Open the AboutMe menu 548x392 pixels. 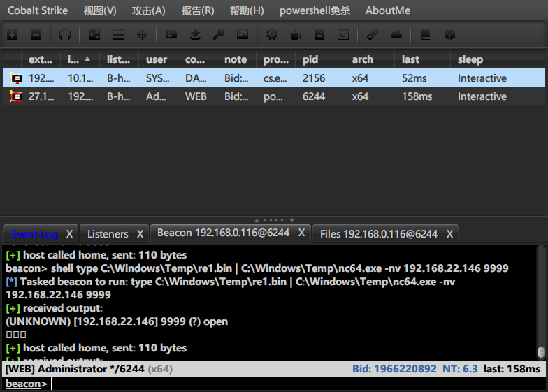(388, 10)
